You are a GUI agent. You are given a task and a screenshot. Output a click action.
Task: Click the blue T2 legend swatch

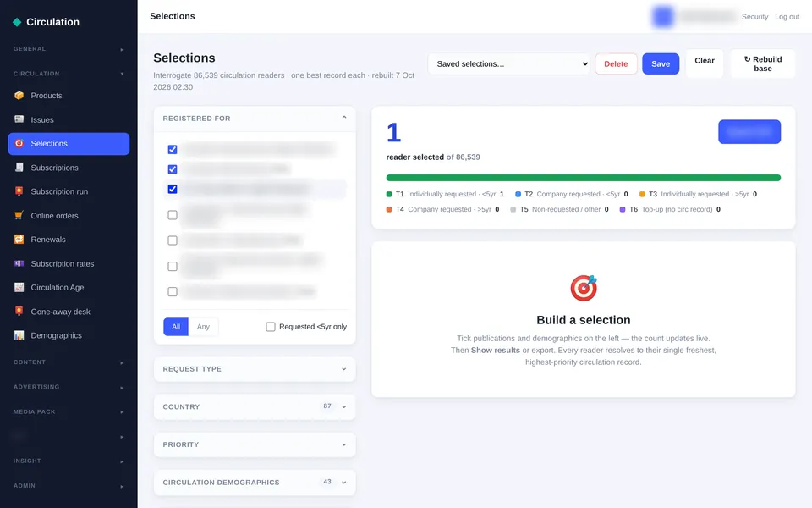point(518,194)
